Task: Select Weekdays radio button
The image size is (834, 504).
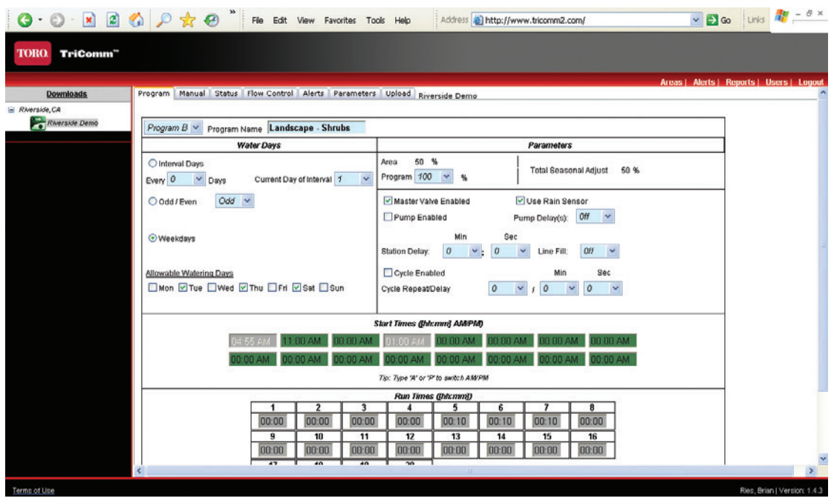Action: (x=153, y=238)
